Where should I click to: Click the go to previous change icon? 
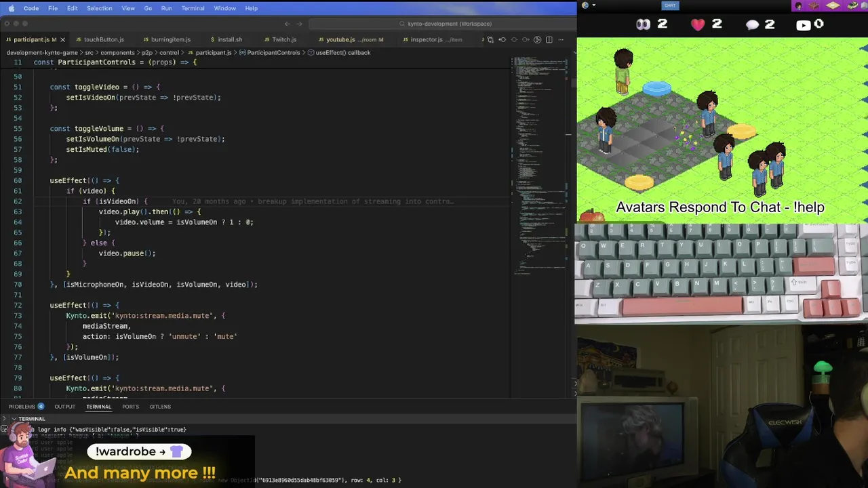502,39
